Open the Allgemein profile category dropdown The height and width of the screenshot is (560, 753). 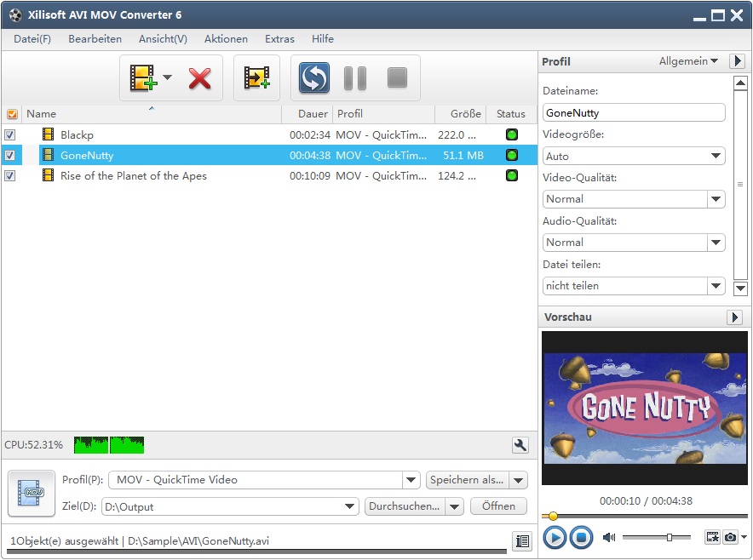coord(688,61)
